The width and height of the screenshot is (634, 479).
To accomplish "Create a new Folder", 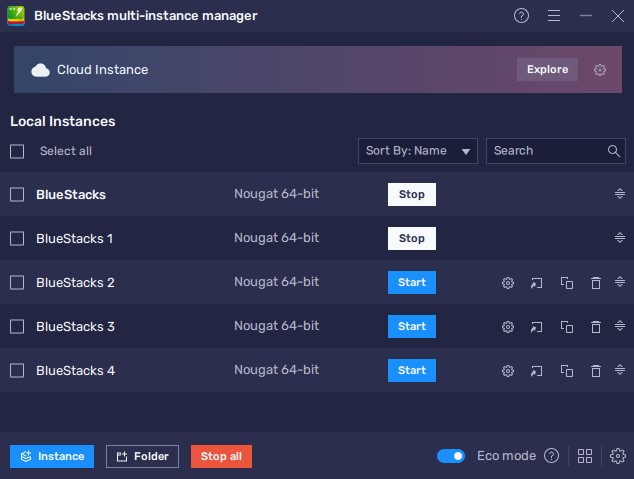I will [142, 456].
